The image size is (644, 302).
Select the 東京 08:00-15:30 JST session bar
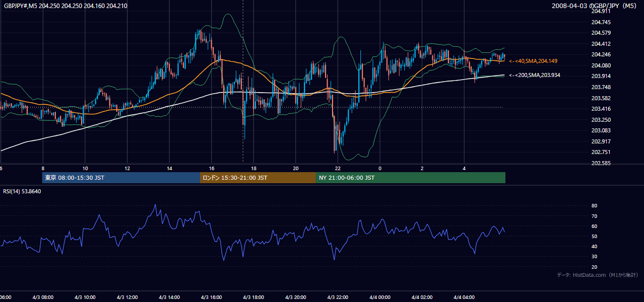point(121,178)
